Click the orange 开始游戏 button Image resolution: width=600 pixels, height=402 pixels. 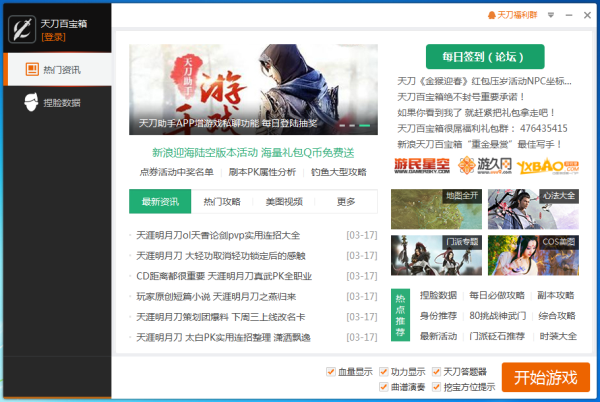point(545,378)
